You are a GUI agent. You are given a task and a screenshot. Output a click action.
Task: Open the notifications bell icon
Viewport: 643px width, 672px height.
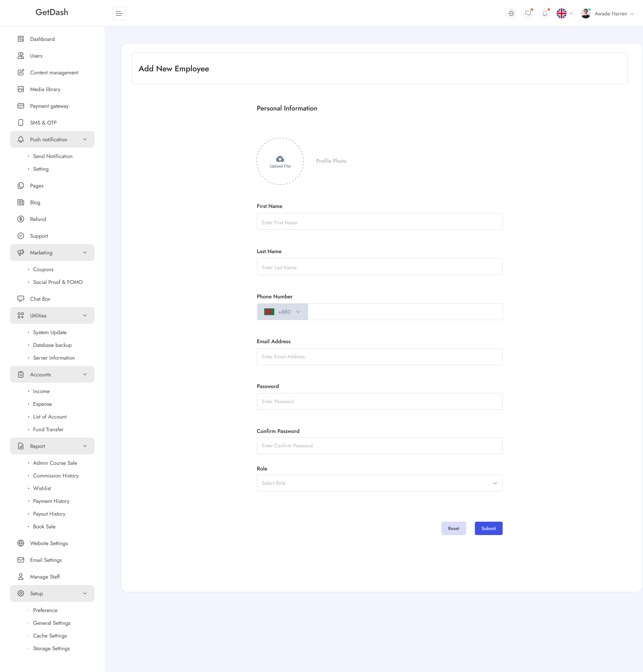pyautogui.click(x=545, y=13)
